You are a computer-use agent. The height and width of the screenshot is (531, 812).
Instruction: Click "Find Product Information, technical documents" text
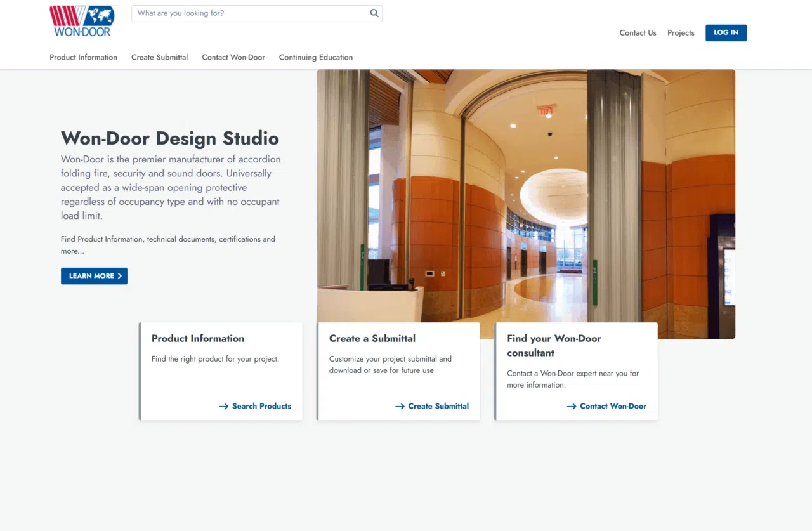point(168,246)
